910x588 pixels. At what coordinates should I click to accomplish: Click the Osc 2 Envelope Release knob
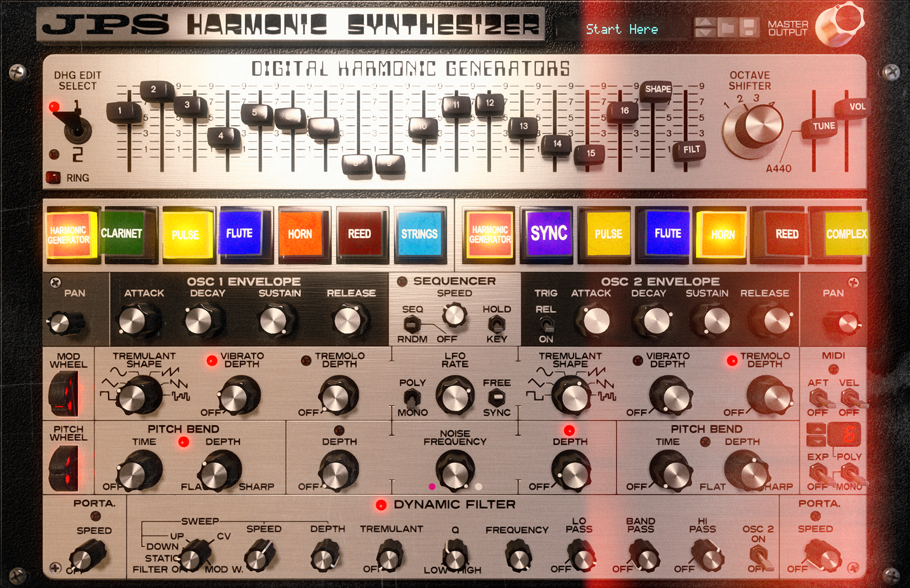(x=773, y=321)
